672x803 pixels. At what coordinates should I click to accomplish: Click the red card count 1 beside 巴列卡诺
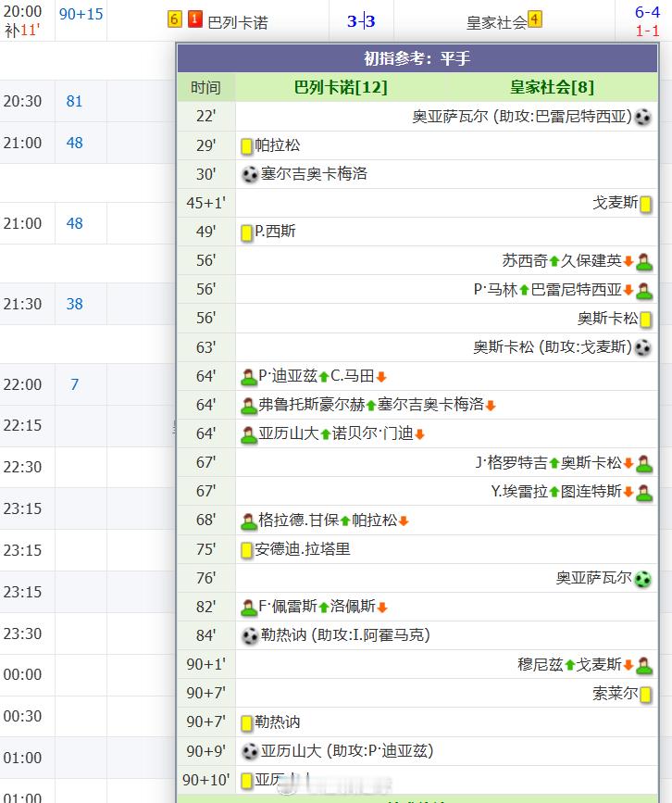(x=194, y=19)
